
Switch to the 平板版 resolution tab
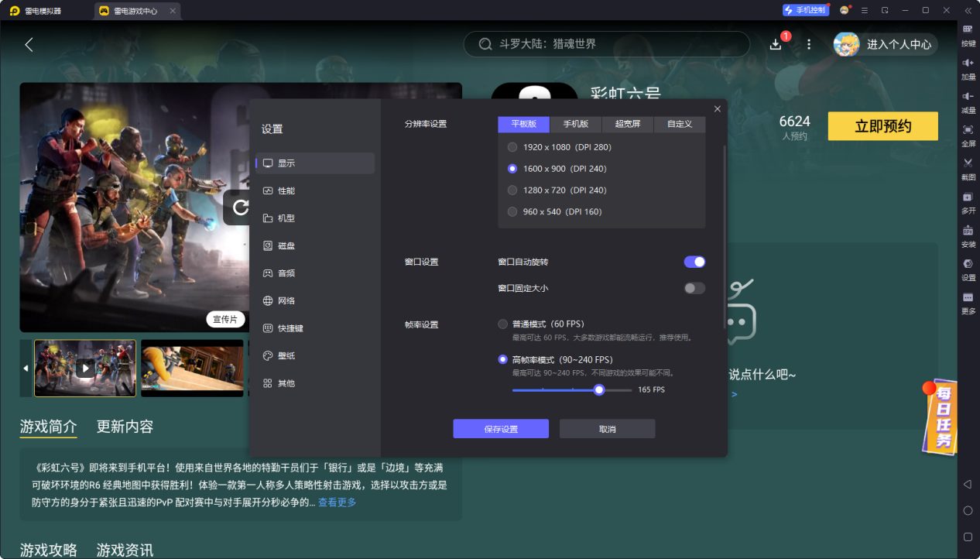[x=523, y=124]
